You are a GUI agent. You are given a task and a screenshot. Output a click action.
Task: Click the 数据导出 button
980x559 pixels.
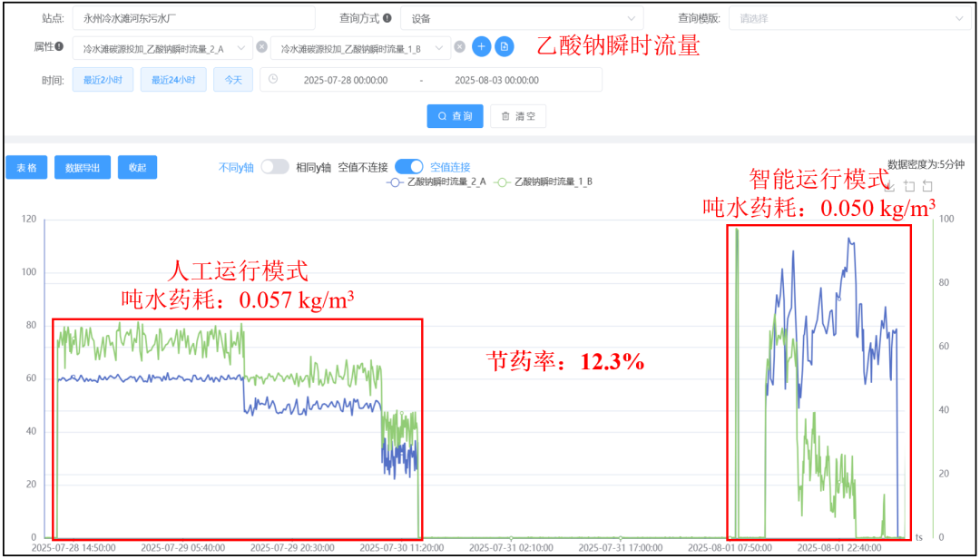coord(82,168)
